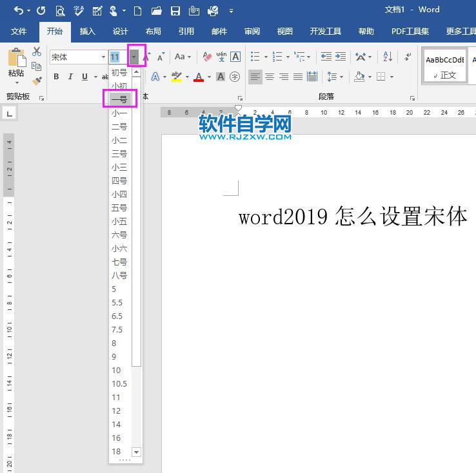Select font size 小二 from list
Screen dimensions: 476x473
coord(120,140)
